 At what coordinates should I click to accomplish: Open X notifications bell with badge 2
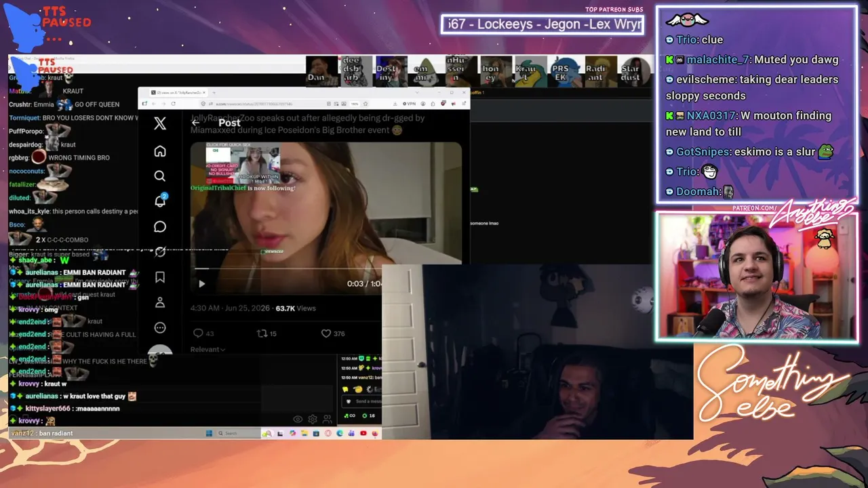(x=160, y=201)
